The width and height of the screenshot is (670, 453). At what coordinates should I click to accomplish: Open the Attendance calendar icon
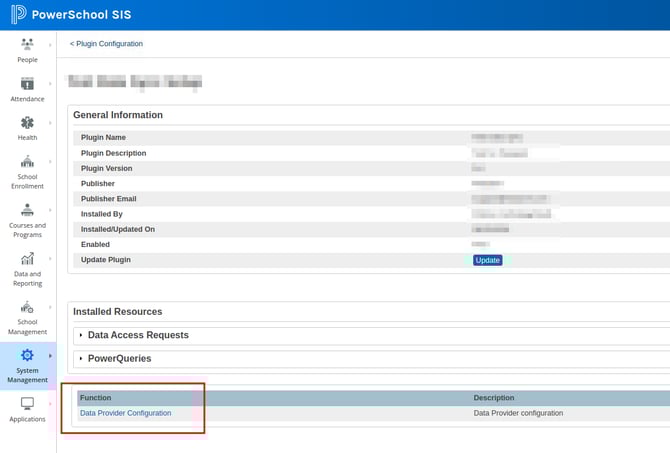(27, 83)
